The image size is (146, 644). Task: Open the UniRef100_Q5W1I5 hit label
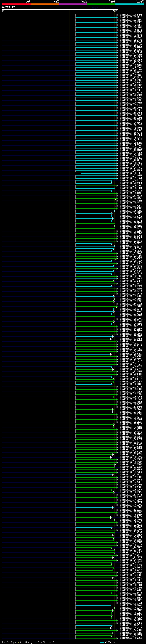(x=131, y=17)
